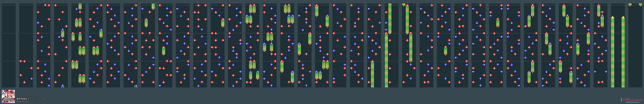Click the song jacket artwork thumbnail

click(x=8, y=96)
